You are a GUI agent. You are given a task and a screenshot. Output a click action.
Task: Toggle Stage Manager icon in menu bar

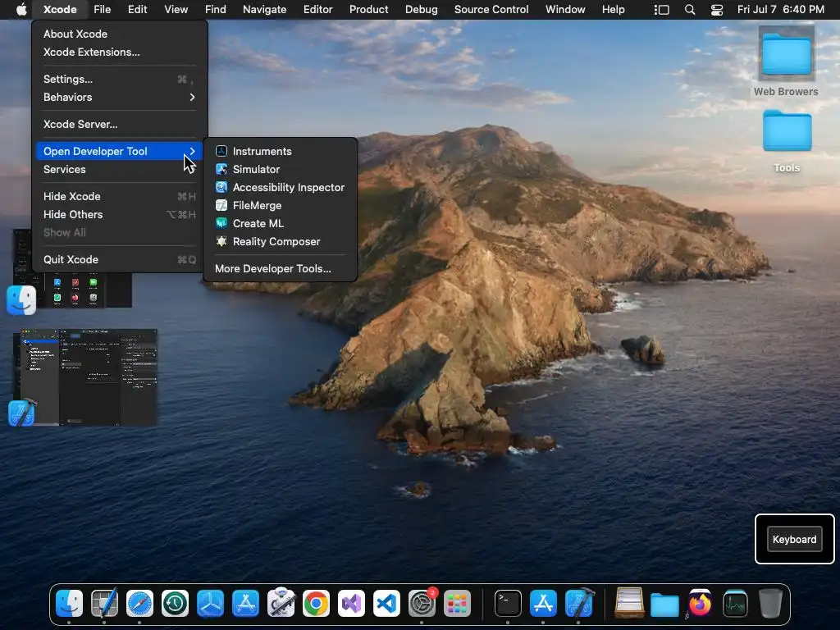(661, 10)
